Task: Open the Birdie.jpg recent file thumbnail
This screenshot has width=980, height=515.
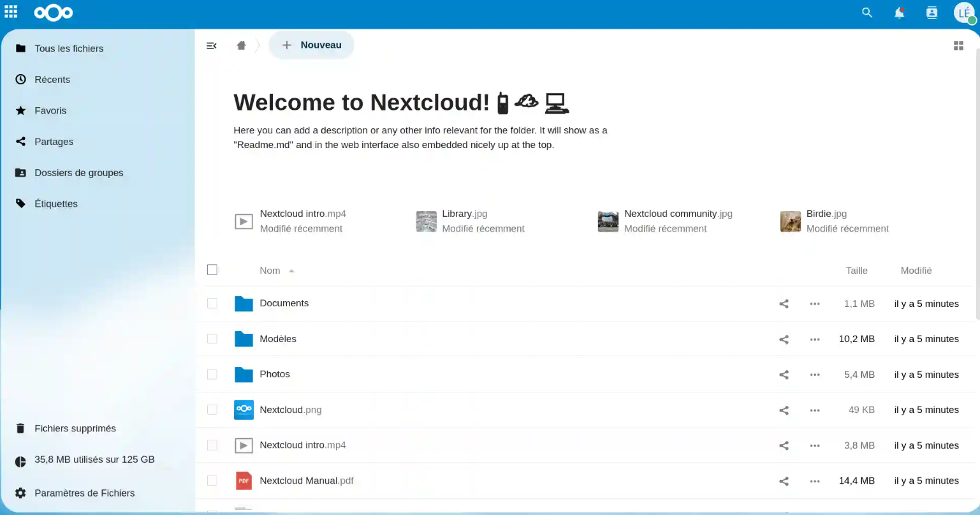Action: click(x=791, y=221)
